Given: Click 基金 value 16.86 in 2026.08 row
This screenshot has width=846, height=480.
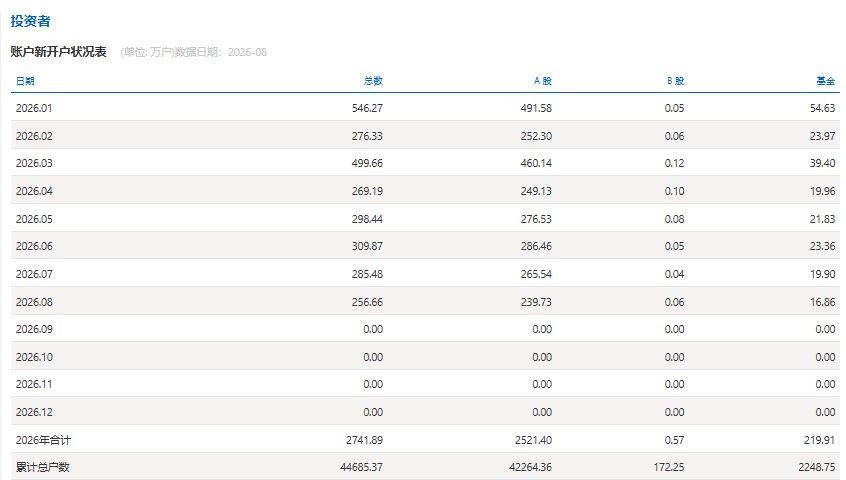Looking at the screenshot, I should 822,302.
